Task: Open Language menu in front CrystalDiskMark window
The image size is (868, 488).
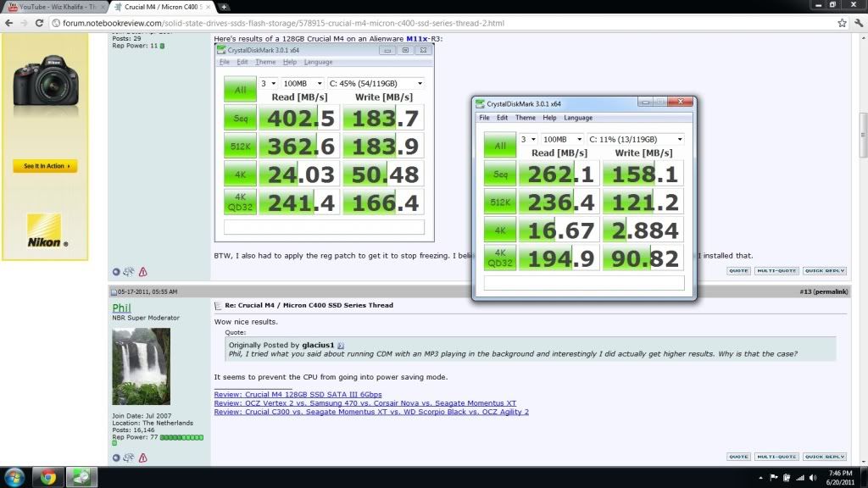Action: 578,118
